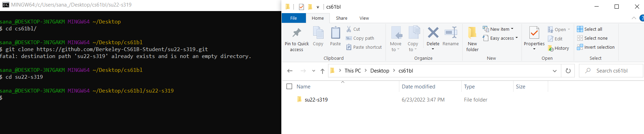
Task: Refresh the cs61bl folder view
Action: pyautogui.click(x=568, y=71)
